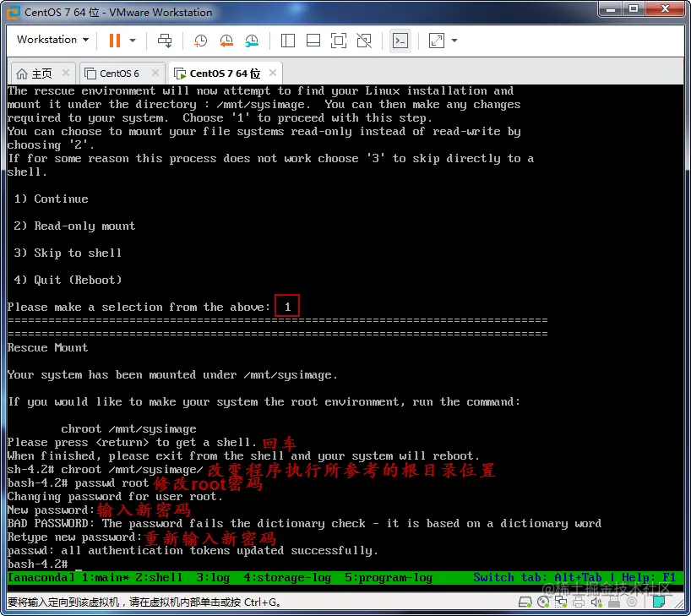Click the '3:log' anaconda tab label
691x616 pixels.
pos(213,578)
